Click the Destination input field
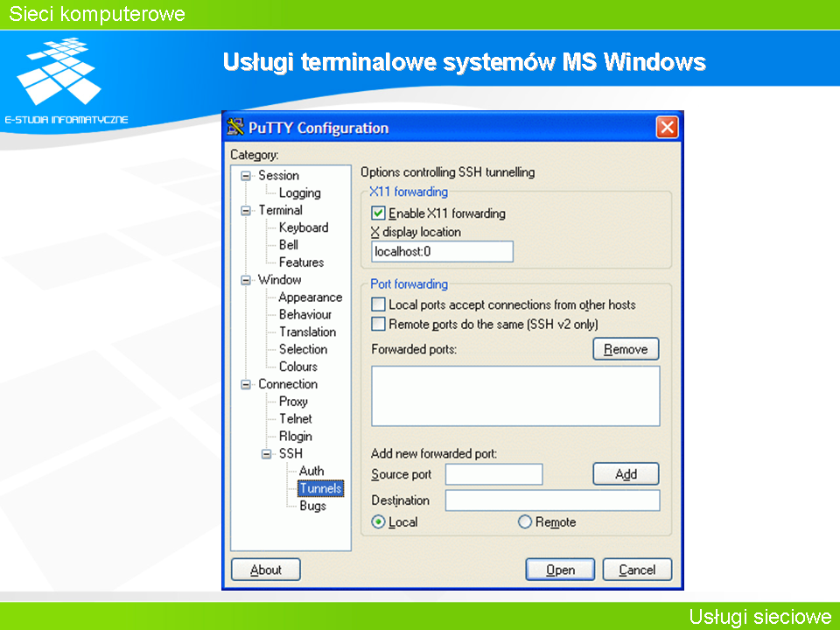 (x=552, y=500)
